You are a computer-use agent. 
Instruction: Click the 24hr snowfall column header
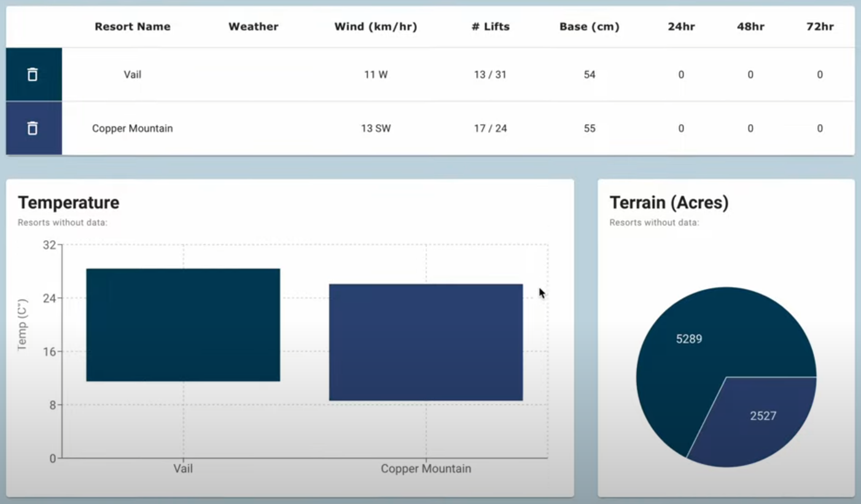click(x=680, y=26)
